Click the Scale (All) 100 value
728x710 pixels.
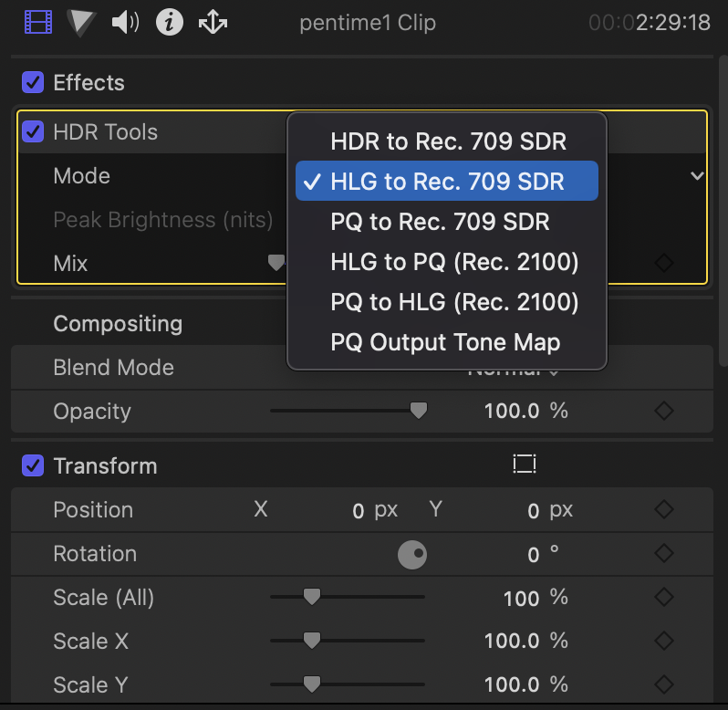521,598
